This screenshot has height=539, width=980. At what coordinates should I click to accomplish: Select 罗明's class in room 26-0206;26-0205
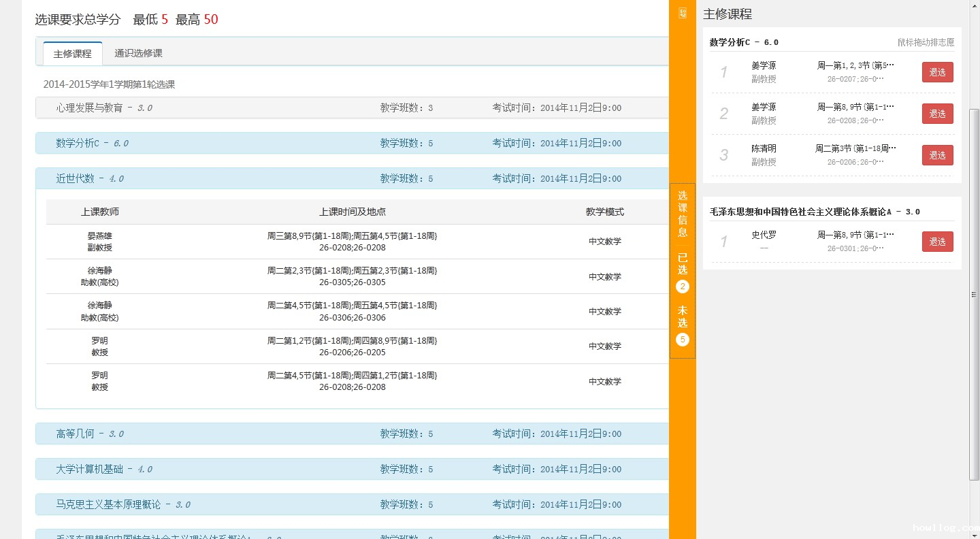click(352, 346)
